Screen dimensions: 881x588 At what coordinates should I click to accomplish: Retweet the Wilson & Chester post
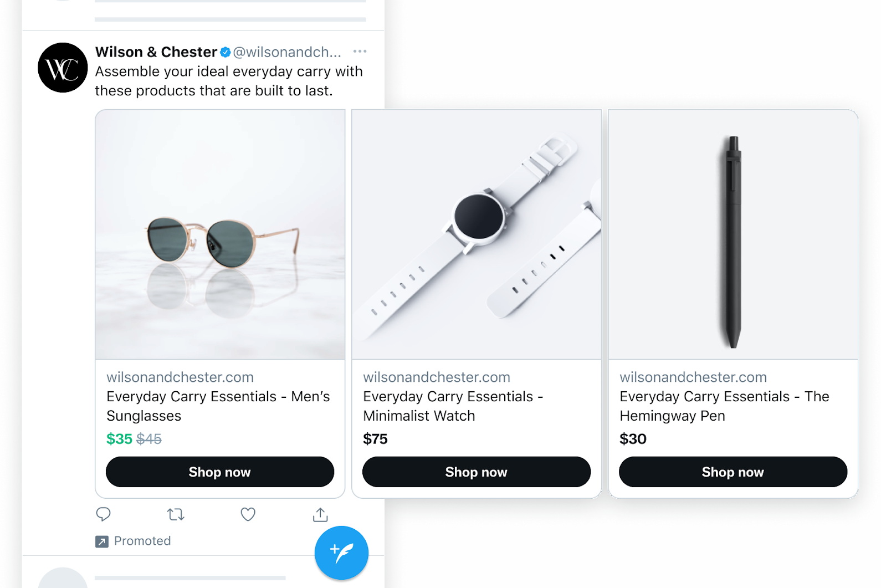[176, 514]
